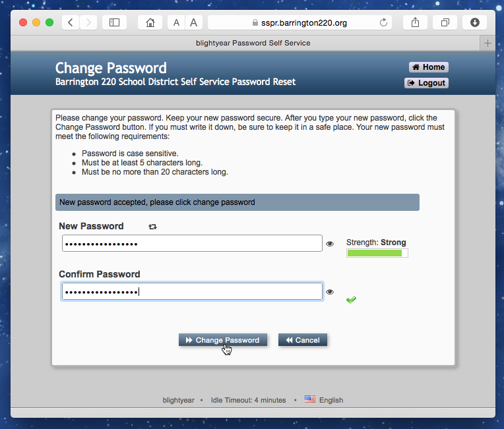Click the green password strength bar
The height and width of the screenshot is (429, 504).
375,253
